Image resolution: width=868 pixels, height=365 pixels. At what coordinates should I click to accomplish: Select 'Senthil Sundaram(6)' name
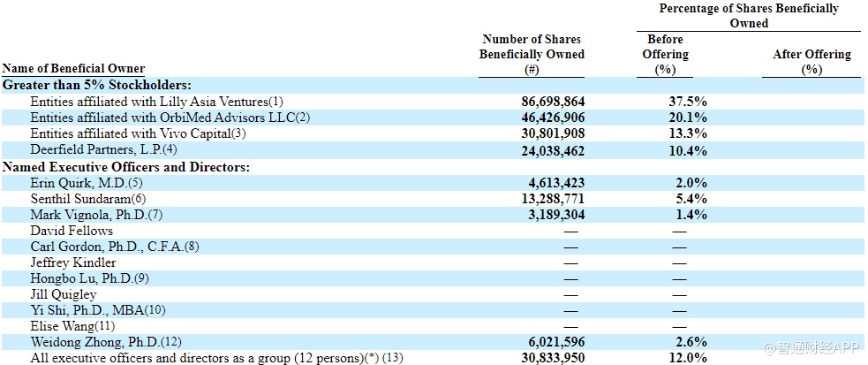[x=88, y=198]
